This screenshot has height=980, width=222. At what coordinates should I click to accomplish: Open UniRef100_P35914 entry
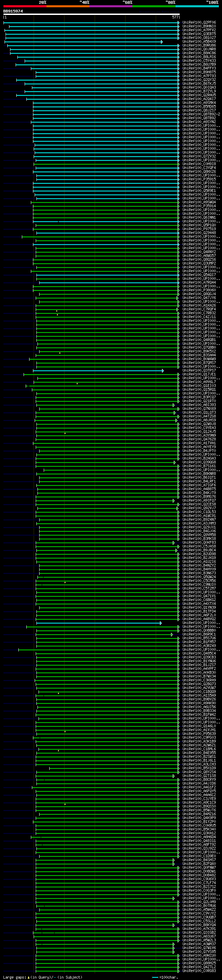(199, 206)
